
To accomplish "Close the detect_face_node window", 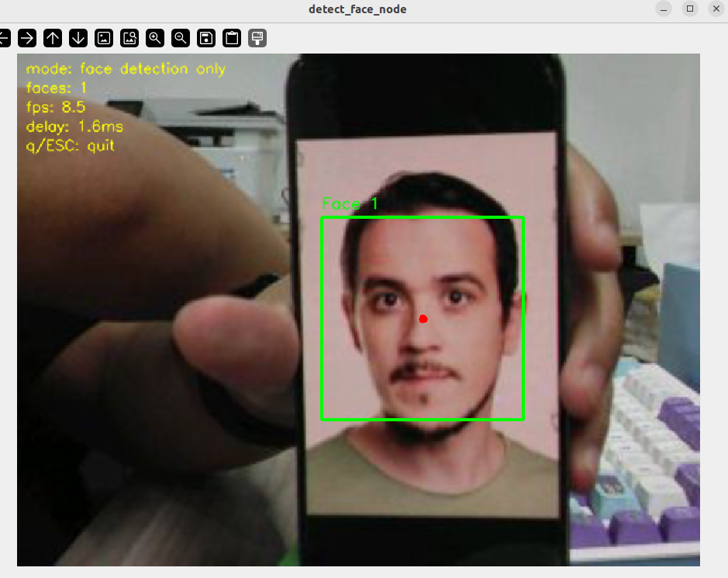I will click(716, 9).
